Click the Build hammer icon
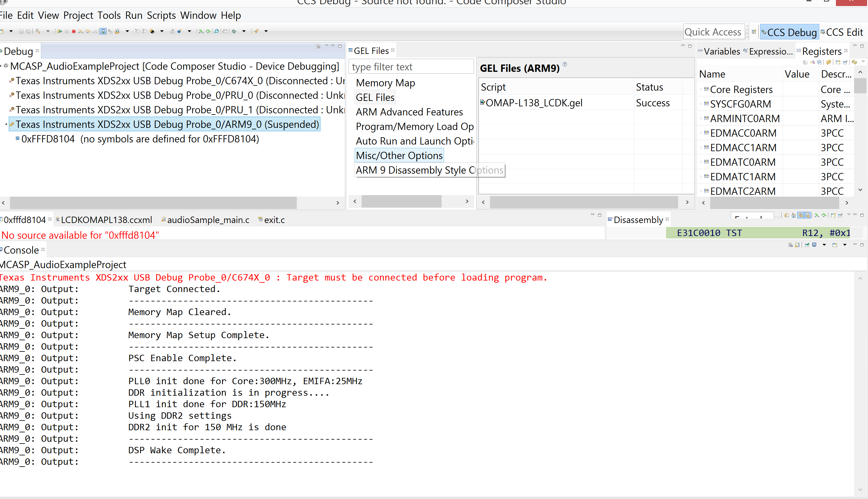This screenshot has height=499, width=868. (x=38, y=31)
